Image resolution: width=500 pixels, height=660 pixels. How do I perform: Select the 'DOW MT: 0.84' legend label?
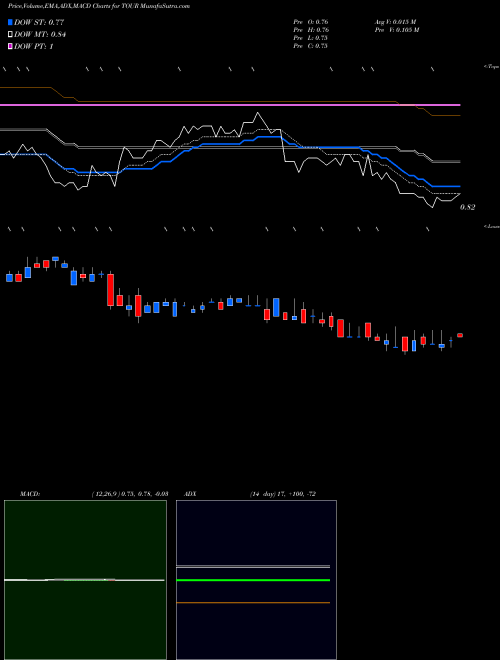click(x=40, y=35)
